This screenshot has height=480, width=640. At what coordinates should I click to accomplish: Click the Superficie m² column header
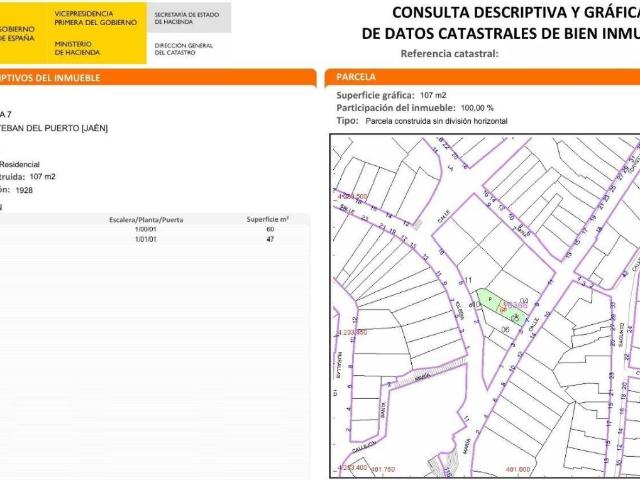[268, 218]
